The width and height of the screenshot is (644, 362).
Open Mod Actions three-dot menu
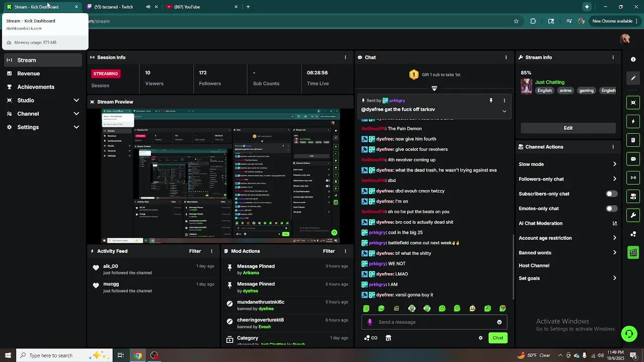tap(345, 251)
